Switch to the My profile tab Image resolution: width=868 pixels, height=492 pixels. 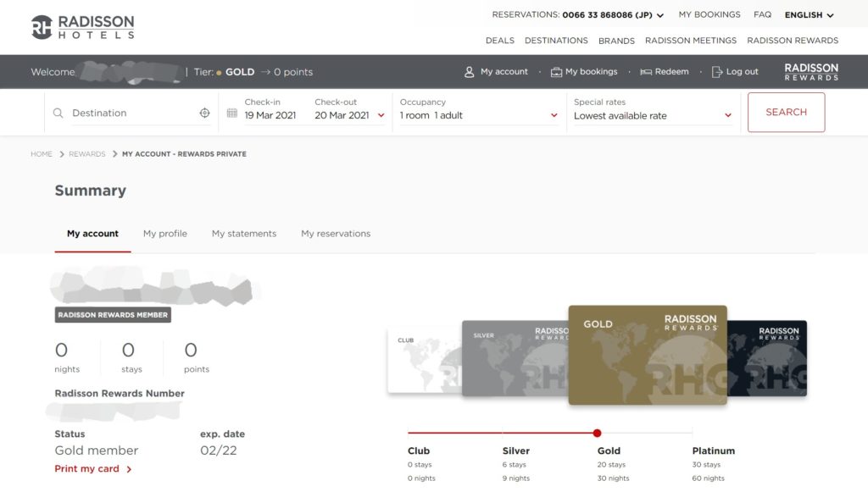click(164, 234)
